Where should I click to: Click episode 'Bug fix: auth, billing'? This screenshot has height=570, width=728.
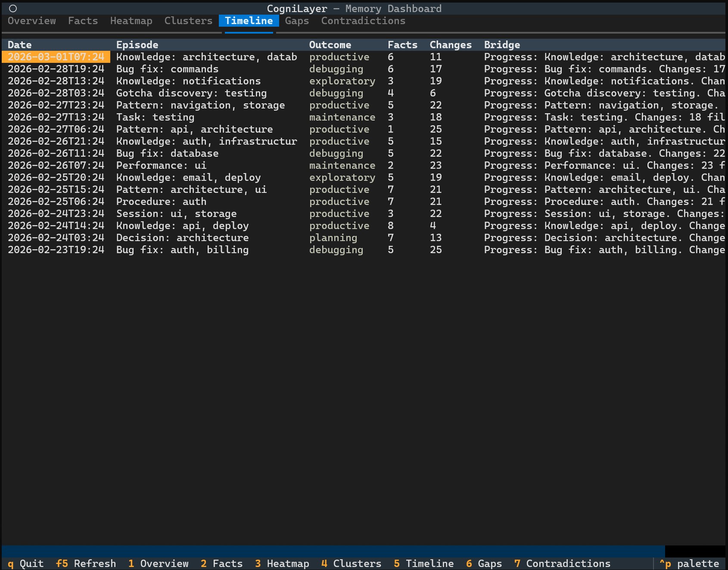pos(182,250)
